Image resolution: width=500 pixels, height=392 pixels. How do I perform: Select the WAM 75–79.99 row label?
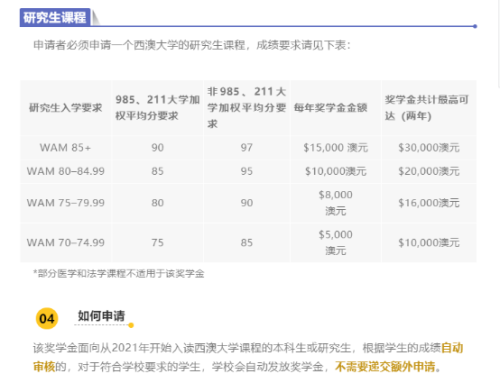click(66, 203)
